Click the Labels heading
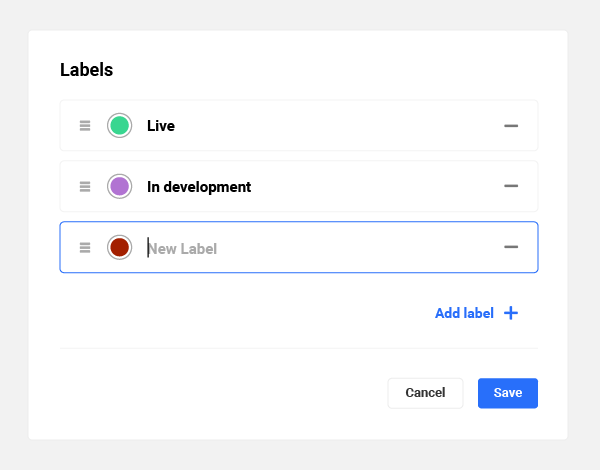Image resolution: width=600 pixels, height=470 pixels. click(x=86, y=70)
